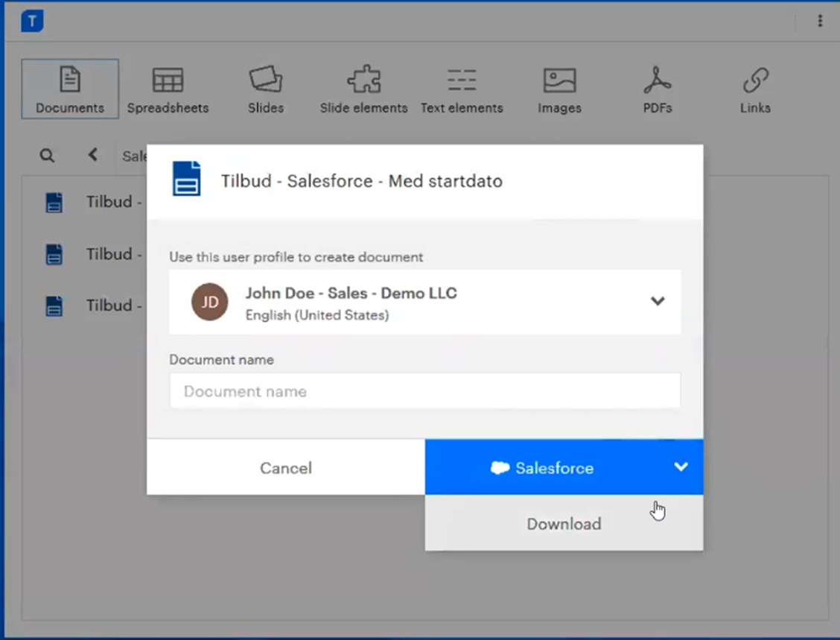The image size is (840, 640).
Task: Open the Slides tab
Action: pyautogui.click(x=266, y=89)
